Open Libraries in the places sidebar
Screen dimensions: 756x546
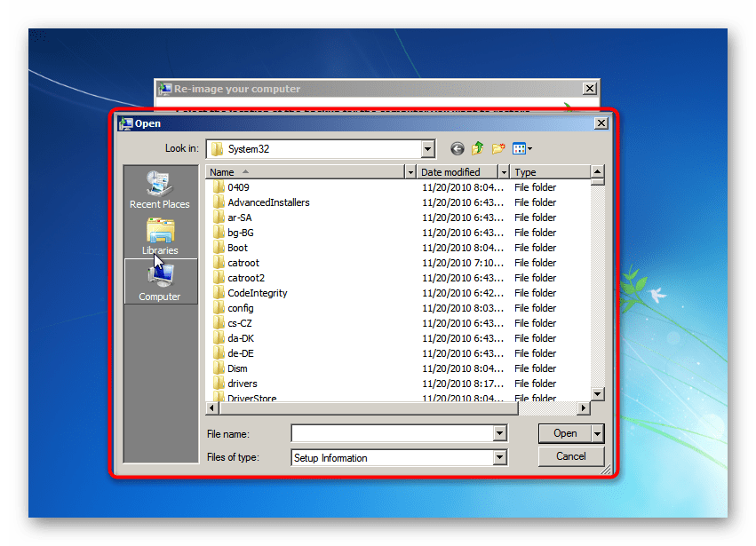point(160,234)
